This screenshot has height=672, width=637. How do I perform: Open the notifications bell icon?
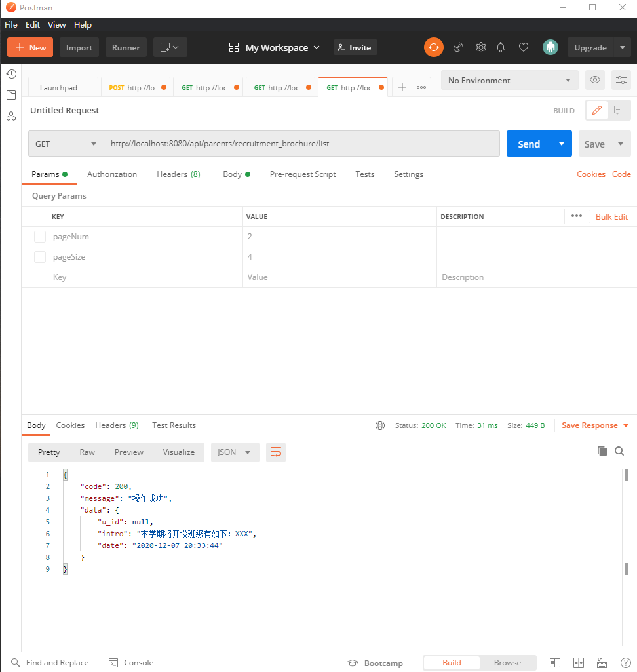pyautogui.click(x=500, y=47)
